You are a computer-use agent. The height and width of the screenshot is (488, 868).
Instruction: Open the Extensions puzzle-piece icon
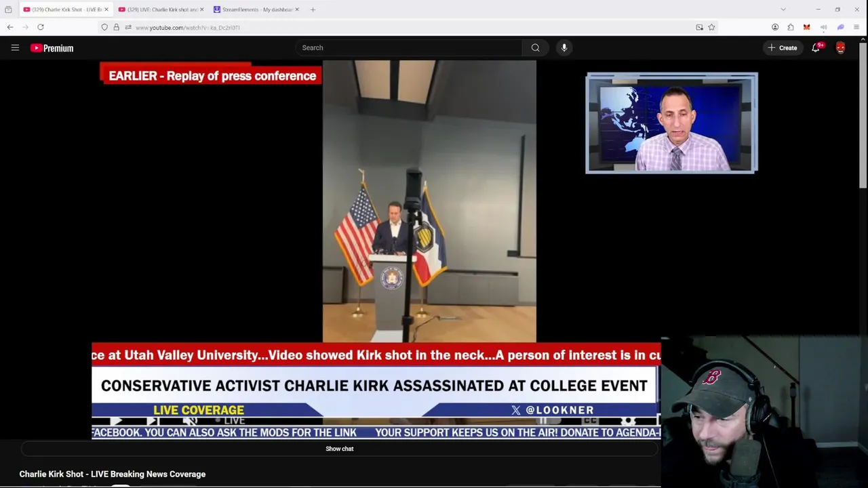(x=791, y=27)
